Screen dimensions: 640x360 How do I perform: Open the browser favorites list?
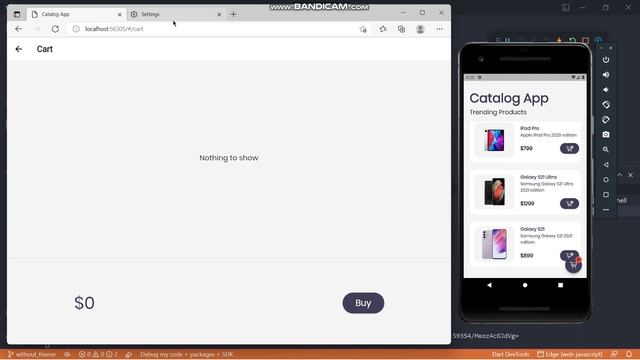(382, 29)
